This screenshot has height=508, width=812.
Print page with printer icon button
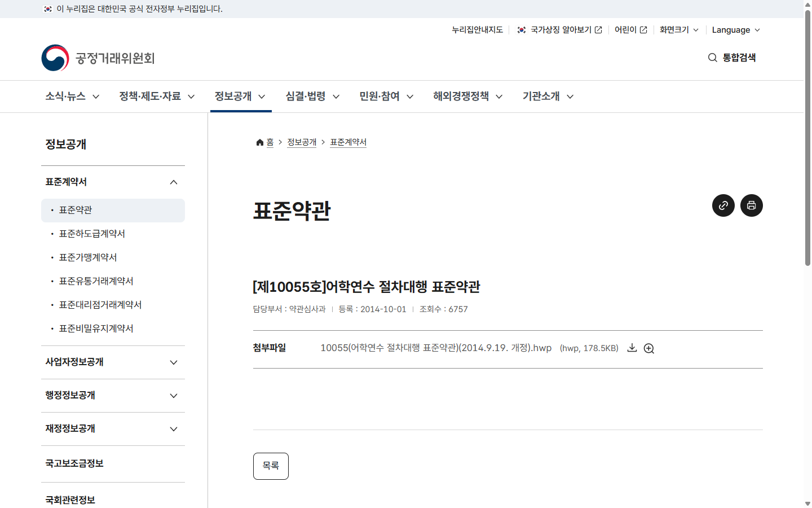pyautogui.click(x=752, y=205)
